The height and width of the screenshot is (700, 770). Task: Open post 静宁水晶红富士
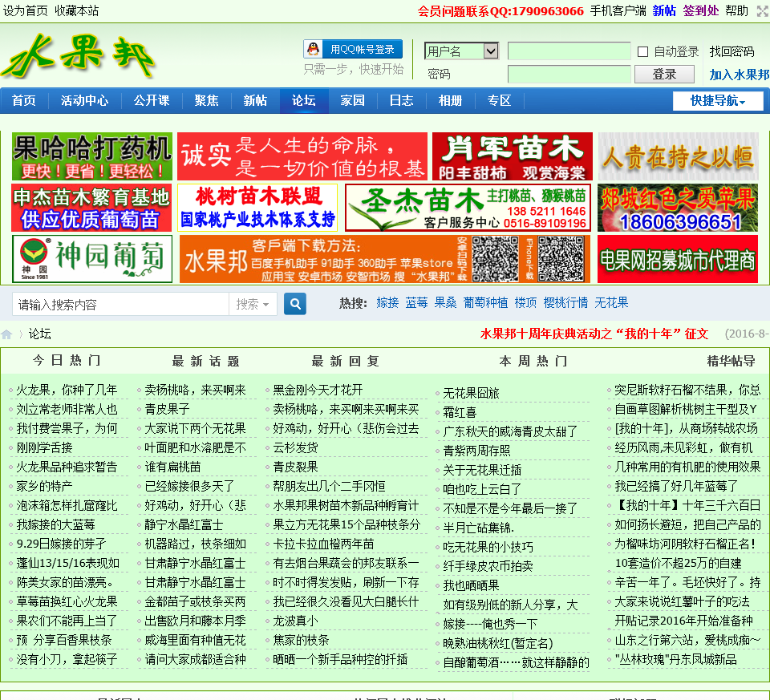pos(184,524)
